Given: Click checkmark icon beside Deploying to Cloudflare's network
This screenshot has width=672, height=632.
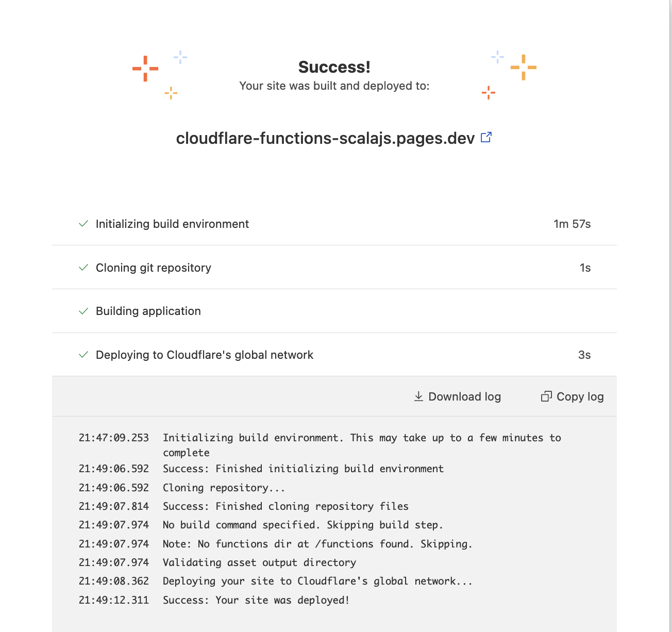Looking at the screenshot, I should coord(83,355).
